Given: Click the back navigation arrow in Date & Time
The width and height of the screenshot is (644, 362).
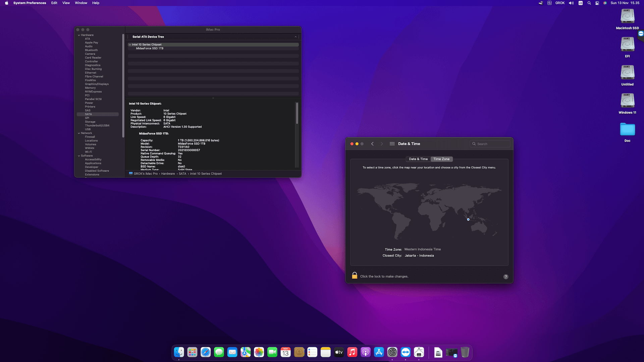Looking at the screenshot, I should (x=372, y=143).
